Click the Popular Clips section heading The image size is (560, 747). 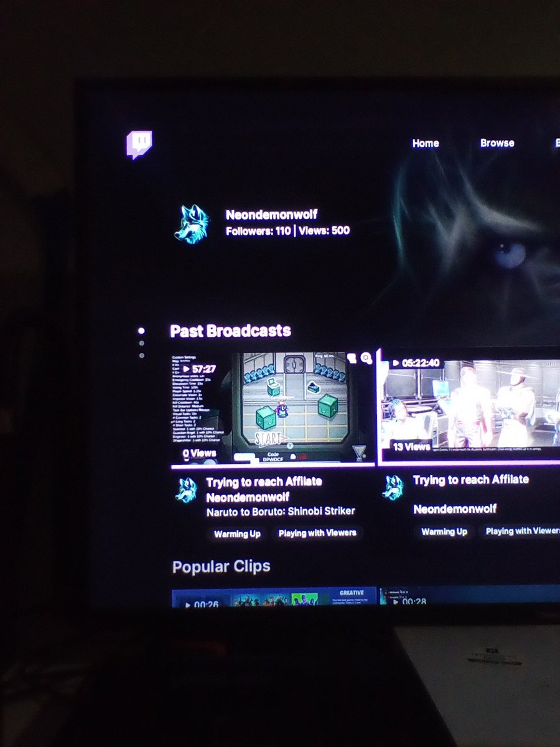pyautogui.click(x=222, y=567)
